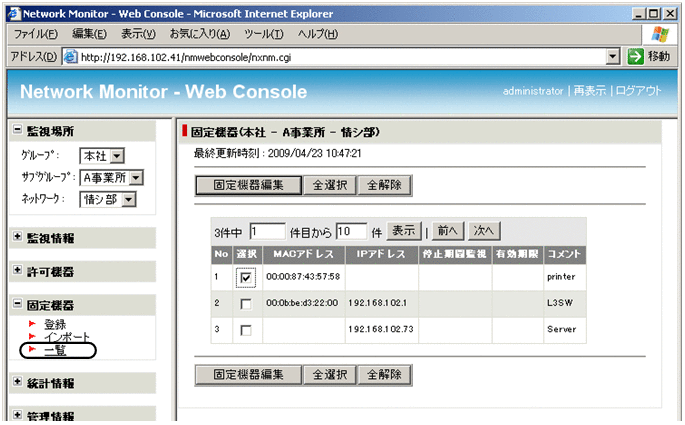Expand the 統計情報 section
This screenshot has height=425, width=685.
coord(17,381)
